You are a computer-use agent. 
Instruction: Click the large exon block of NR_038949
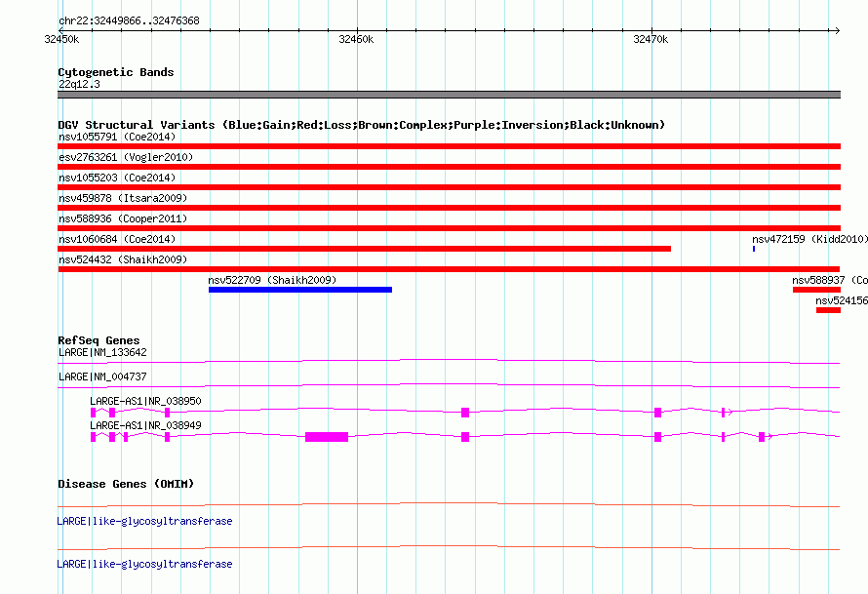327,437
